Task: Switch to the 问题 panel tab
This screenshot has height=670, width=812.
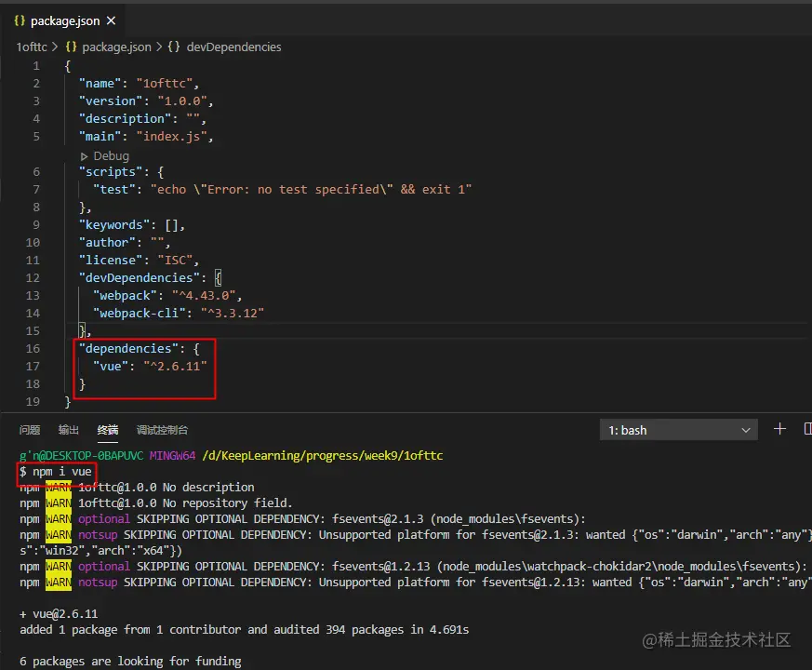Action: tap(30, 430)
